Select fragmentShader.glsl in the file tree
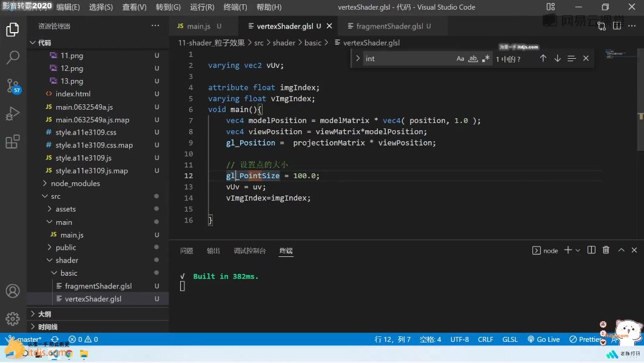Screen dimensions: 644x363 point(98,286)
